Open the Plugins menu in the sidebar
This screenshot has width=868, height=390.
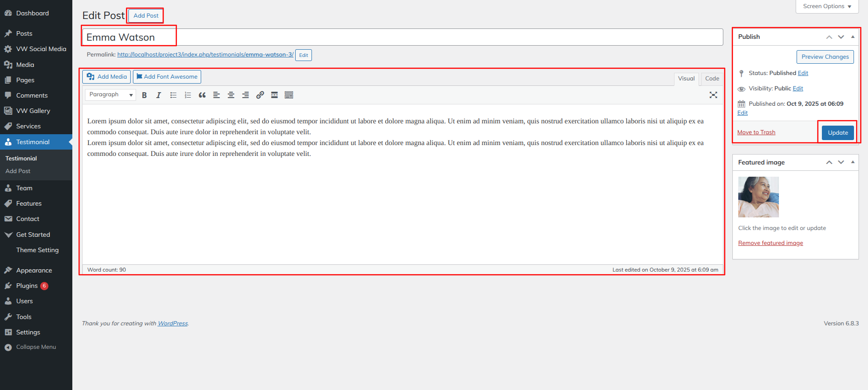click(x=27, y=286)
